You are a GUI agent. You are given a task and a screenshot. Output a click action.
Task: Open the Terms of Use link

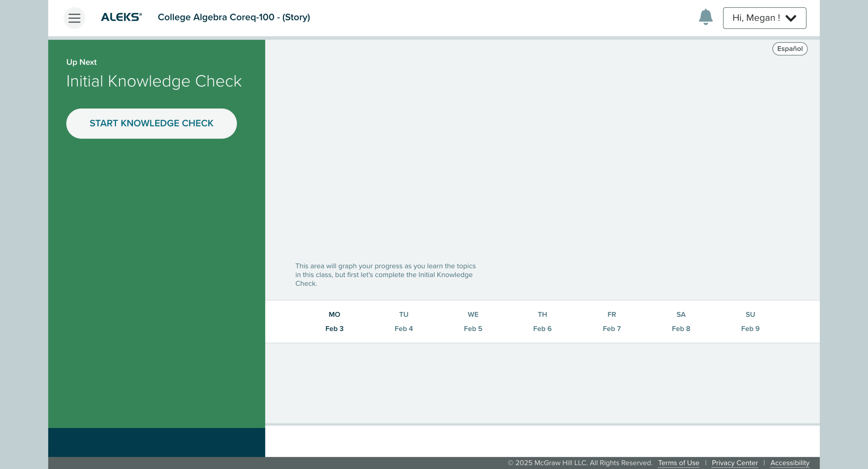(678, 463)
